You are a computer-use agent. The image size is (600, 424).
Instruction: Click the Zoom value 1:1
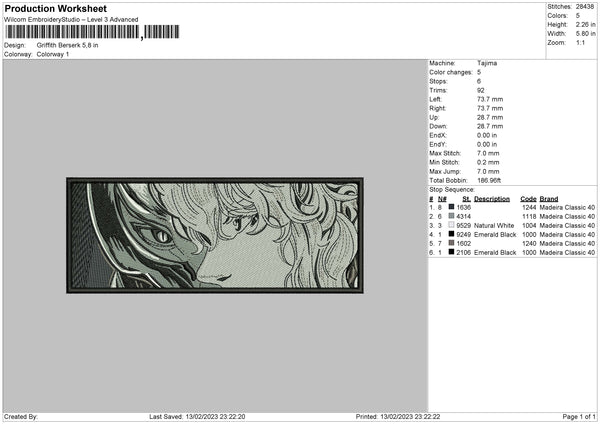(x=580, y=42)
